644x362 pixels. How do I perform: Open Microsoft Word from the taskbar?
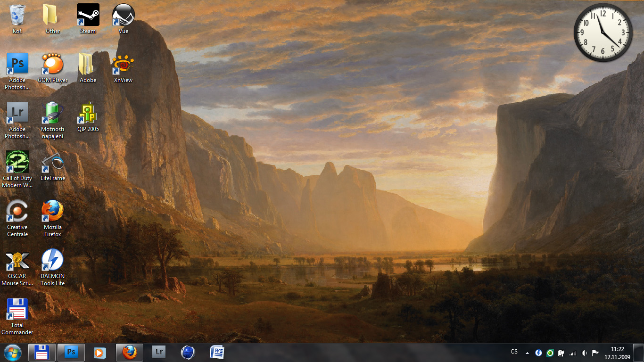[x=217, y=352]
